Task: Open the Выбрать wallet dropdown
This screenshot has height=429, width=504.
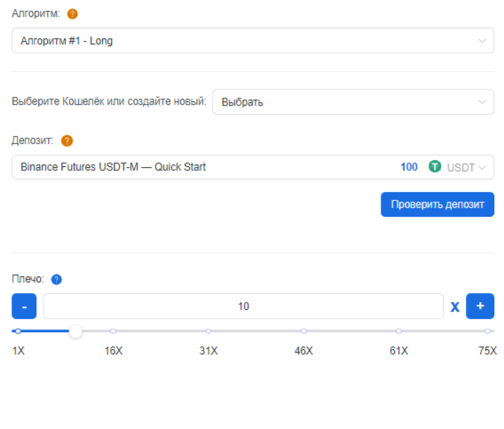Action: [x=353, y=101]
